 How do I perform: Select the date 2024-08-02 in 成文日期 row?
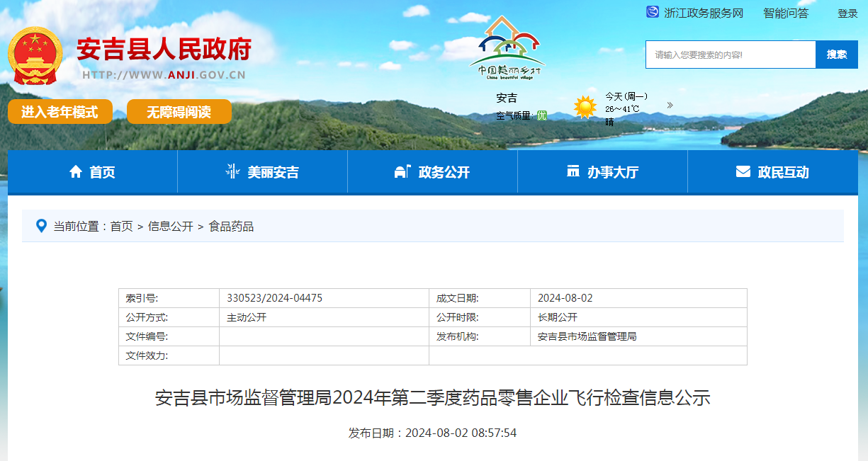(x=565, y=298)
